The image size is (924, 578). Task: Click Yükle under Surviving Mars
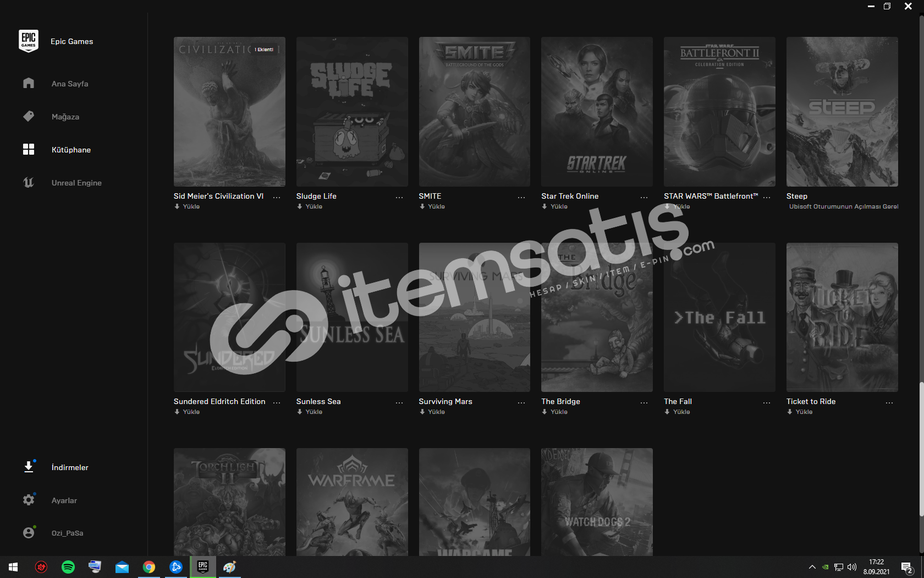pyautogui.click(x=432, y=412)
